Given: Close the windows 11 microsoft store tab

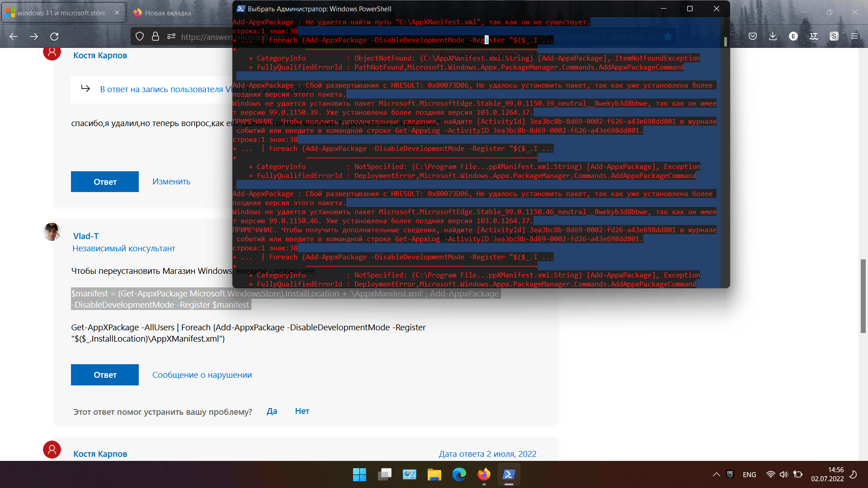Looking at the screenshot, I should [x=117, y=13].
